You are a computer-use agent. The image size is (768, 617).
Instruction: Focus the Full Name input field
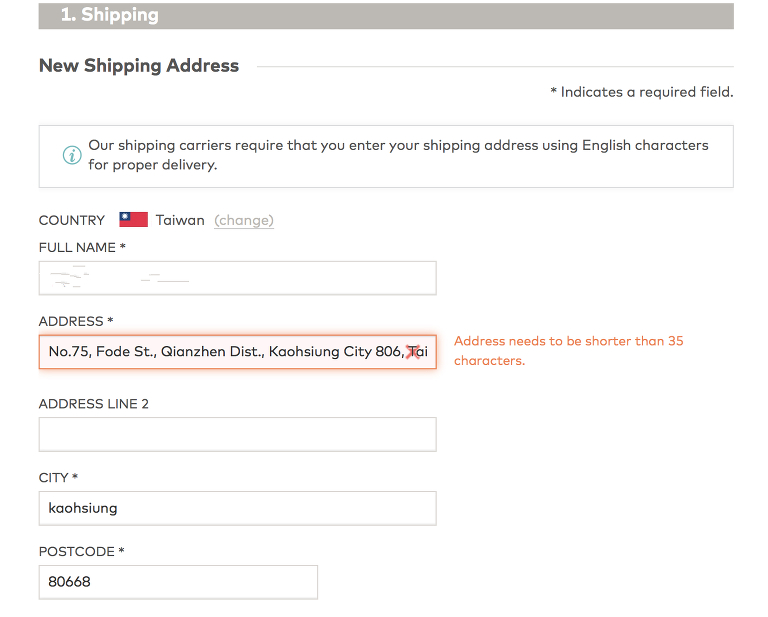pos(237,278)
